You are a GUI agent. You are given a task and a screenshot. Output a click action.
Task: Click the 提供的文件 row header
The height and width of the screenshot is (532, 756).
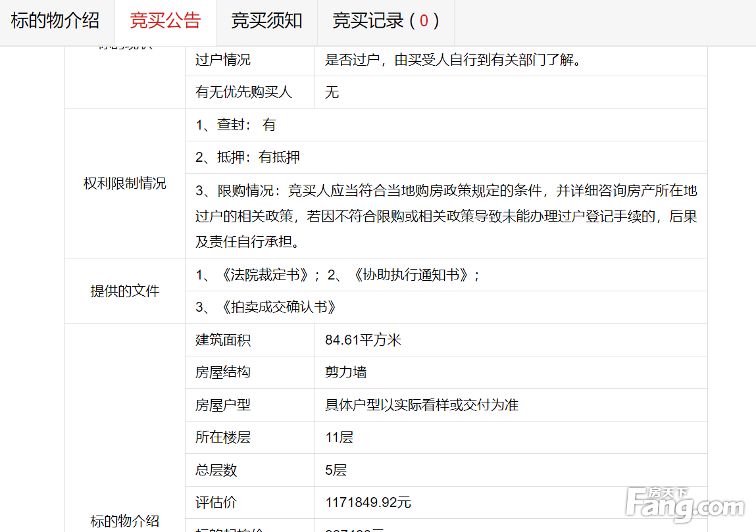point(125,291)
